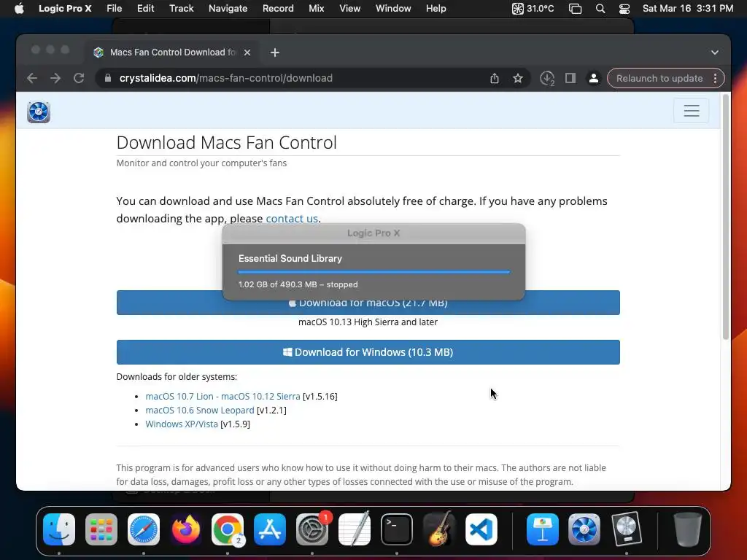The image size is (747, 560).
Task: Open the Track menu
Action: [x=182, y=9]
